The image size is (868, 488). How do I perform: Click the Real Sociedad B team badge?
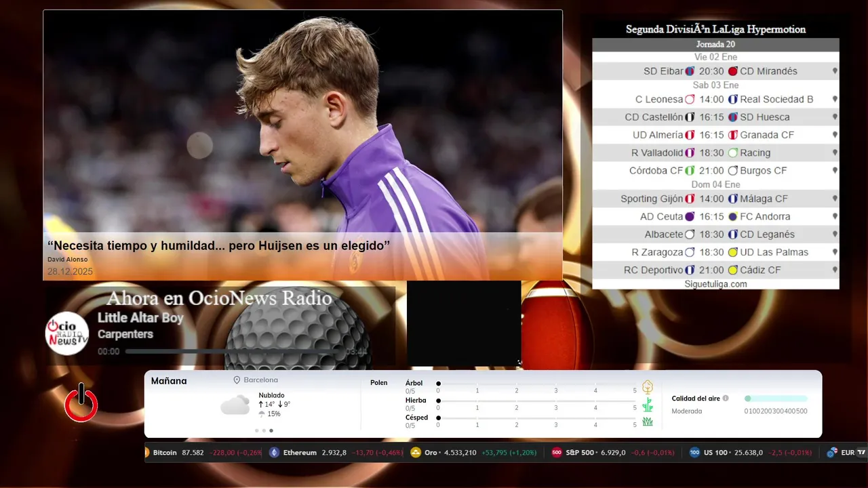[732, 99]
